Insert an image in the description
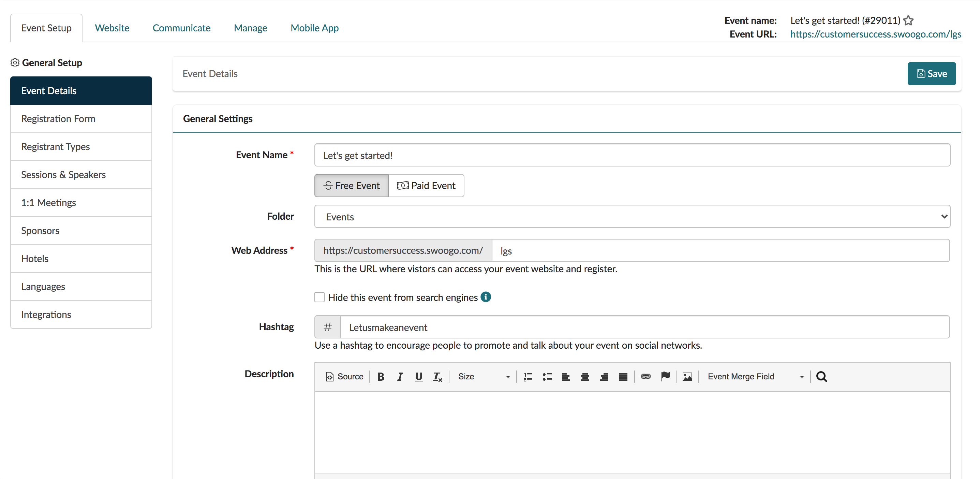 point(687,377)
